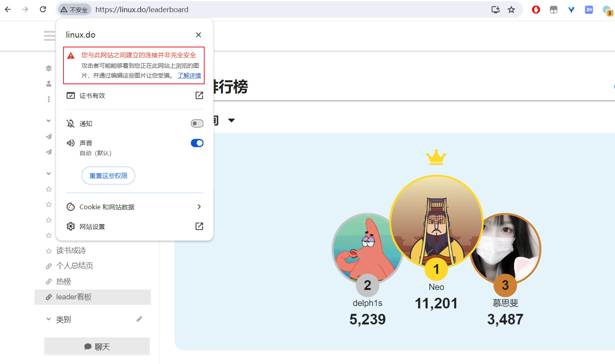Open the install app icon in address bar

(495, 9)
